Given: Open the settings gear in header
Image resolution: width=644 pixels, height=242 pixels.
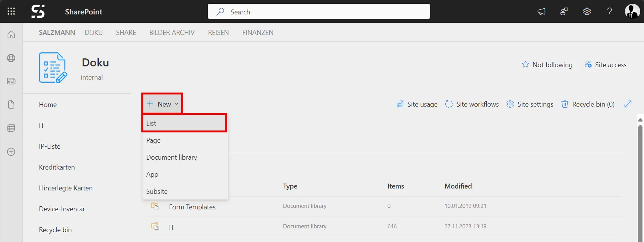Looking at the screenshot, I should coord(587,11).
